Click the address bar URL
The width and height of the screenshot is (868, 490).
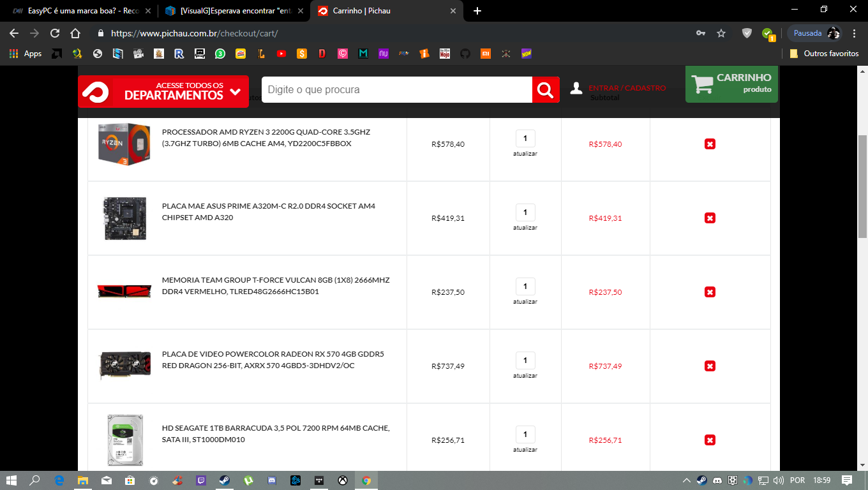194,33
